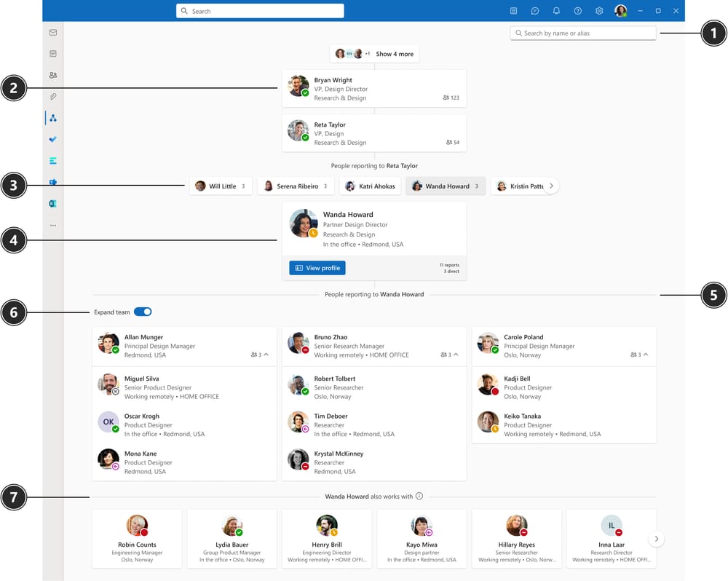Click the Help question mark icon

click(577, 10)
